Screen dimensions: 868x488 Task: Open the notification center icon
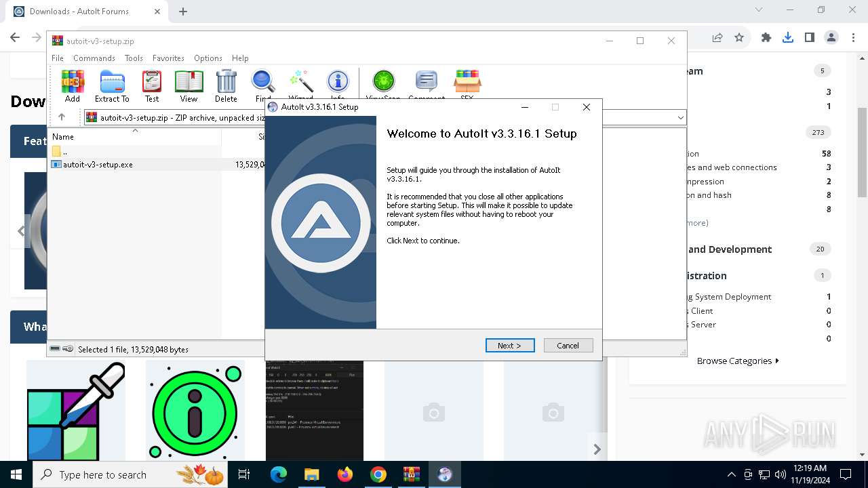pos(846,474)
